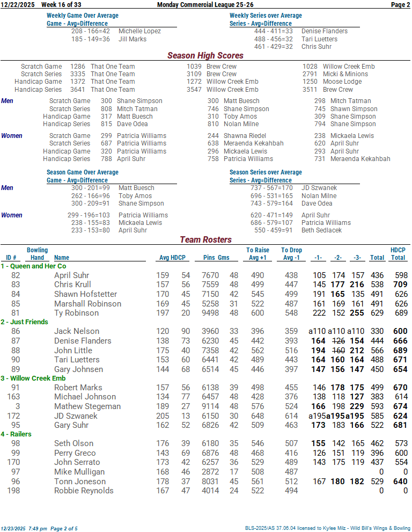
Task: Click Denise Flanders in the roster table
Action: tap(83, 341)
